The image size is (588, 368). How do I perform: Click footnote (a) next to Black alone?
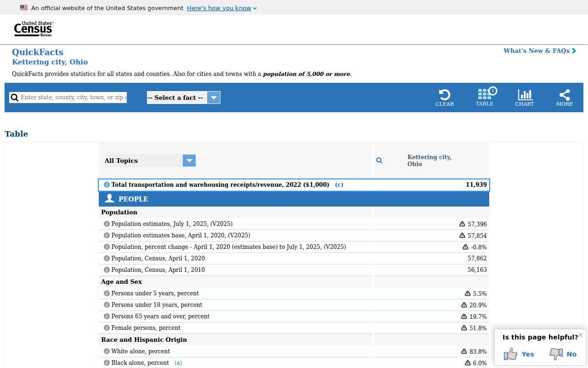178,363
